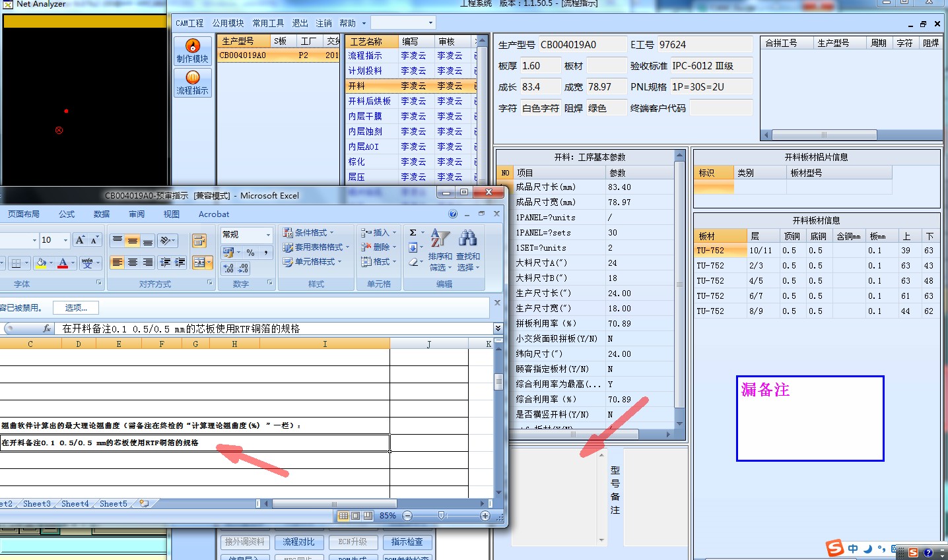Click Excel horizontal scrollbar thumb
The image size is (948, 560).
point(333,503)
